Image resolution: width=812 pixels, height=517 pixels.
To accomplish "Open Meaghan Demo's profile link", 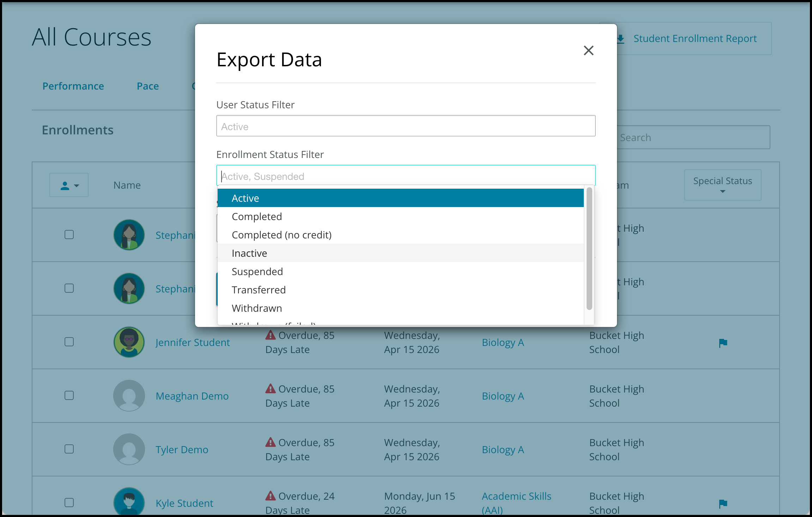I will pyautogui.click(x=192, y=396).
